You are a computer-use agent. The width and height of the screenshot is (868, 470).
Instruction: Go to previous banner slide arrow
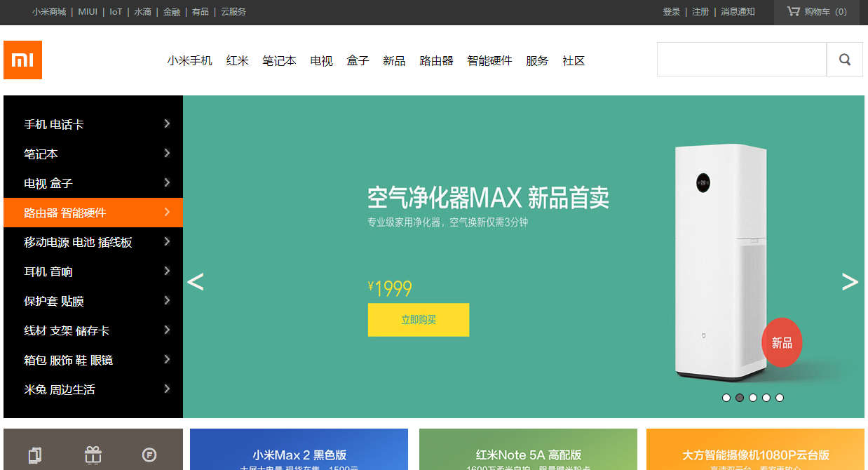(x=196, y=282)
